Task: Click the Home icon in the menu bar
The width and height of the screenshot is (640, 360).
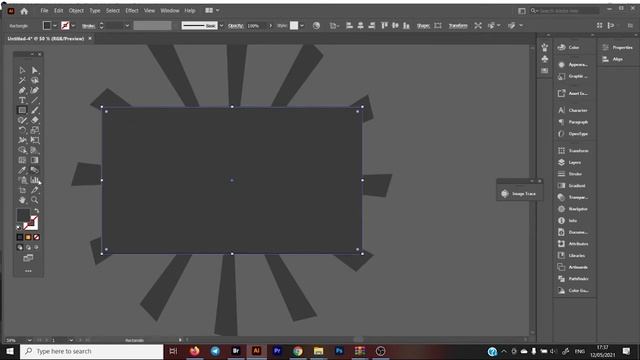Action: click(24, 11)
